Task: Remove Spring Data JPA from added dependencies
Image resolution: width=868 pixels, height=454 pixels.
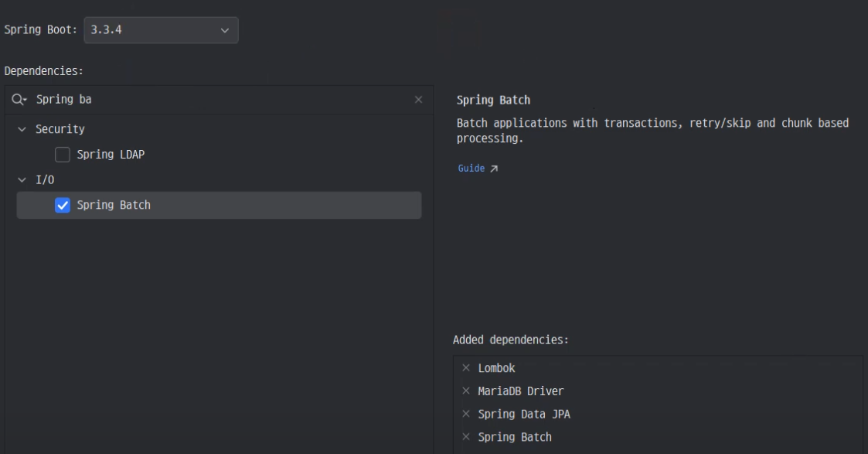Action: pyautogui.click(x=466, y=414)
